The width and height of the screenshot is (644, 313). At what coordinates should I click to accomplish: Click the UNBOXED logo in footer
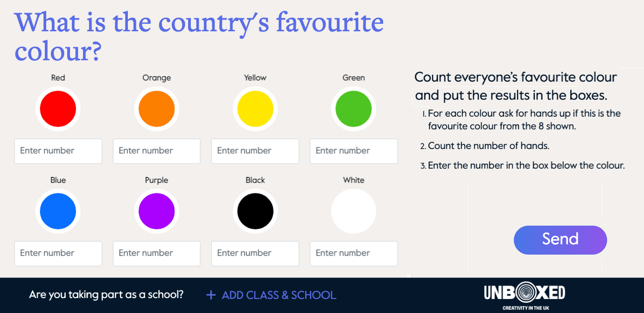point(525,294)
